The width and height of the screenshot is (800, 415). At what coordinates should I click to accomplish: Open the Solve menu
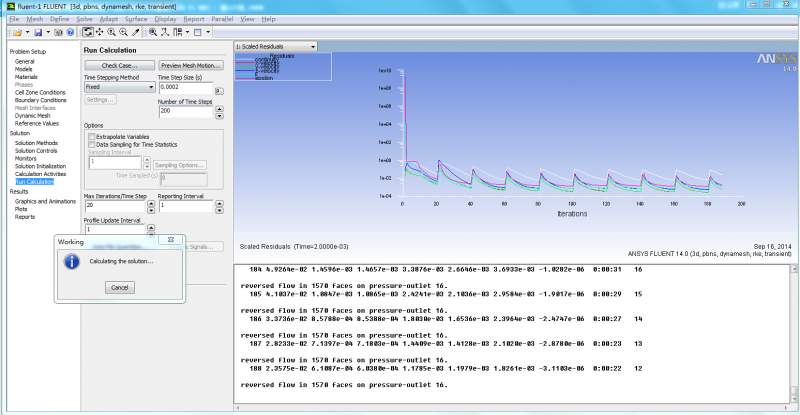(84, 19)
